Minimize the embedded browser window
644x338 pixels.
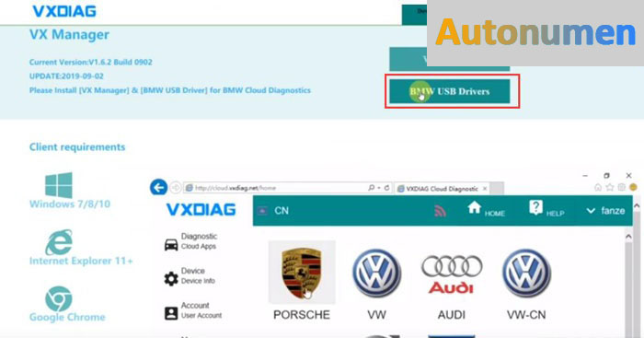[x=585, y=176]
